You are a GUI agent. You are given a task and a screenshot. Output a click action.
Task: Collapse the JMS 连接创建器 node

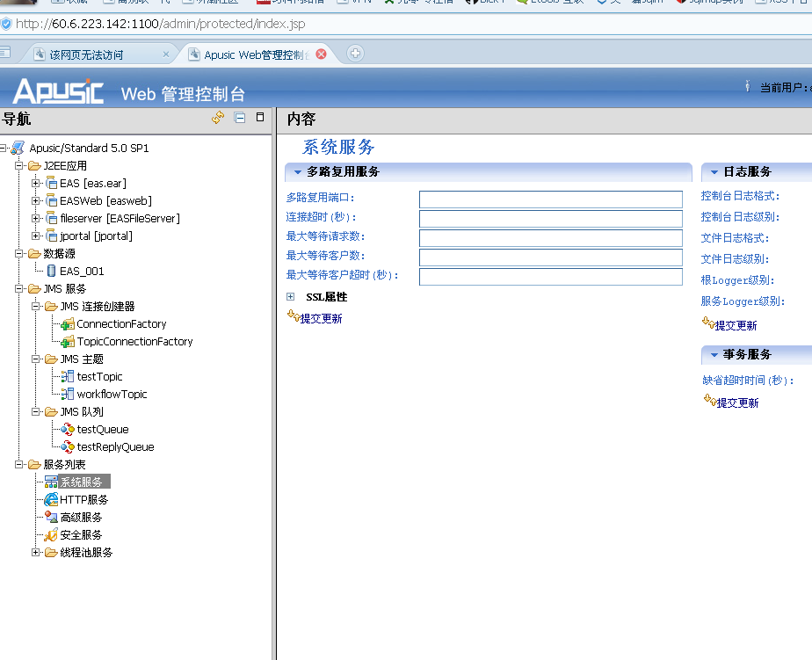(35, 306)
